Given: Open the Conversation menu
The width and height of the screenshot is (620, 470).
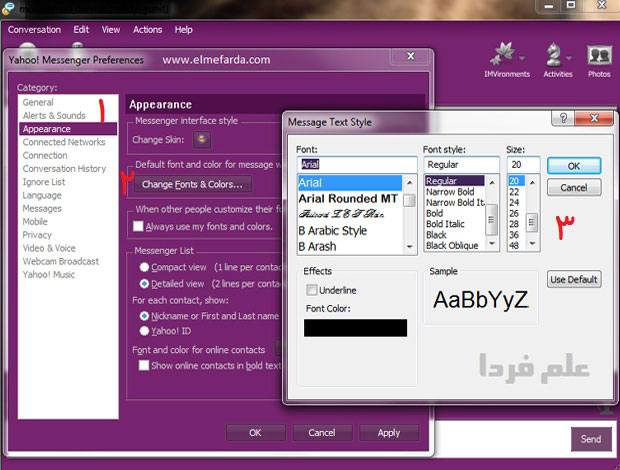Looking at the screenshot, I should (35, 30).
